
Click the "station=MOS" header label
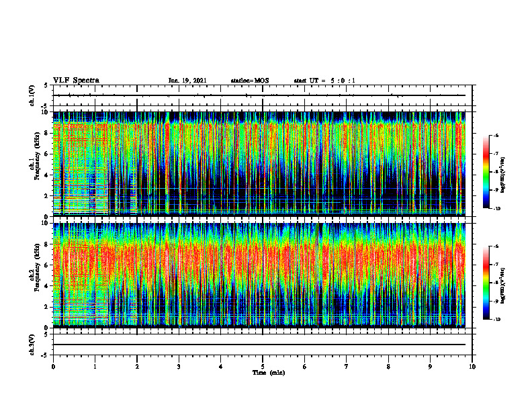coord(250,81)
